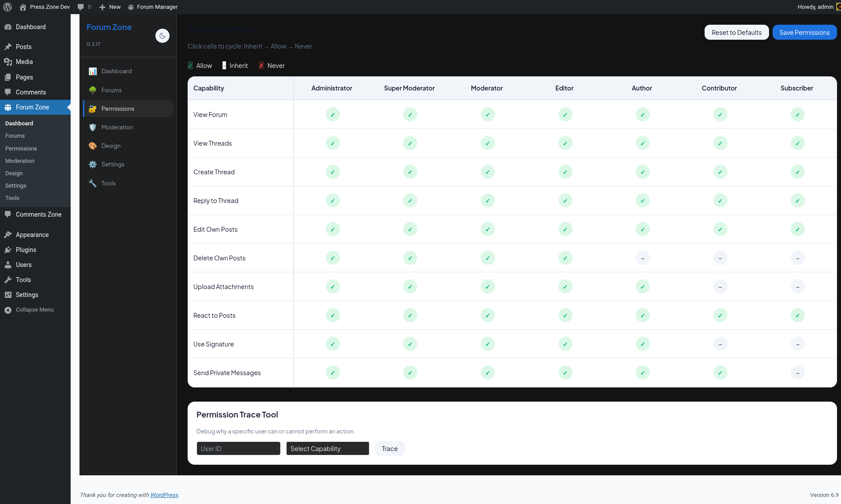Click the Media icon in WordPress menu
841x504 pixels.
tap(8, 62)
